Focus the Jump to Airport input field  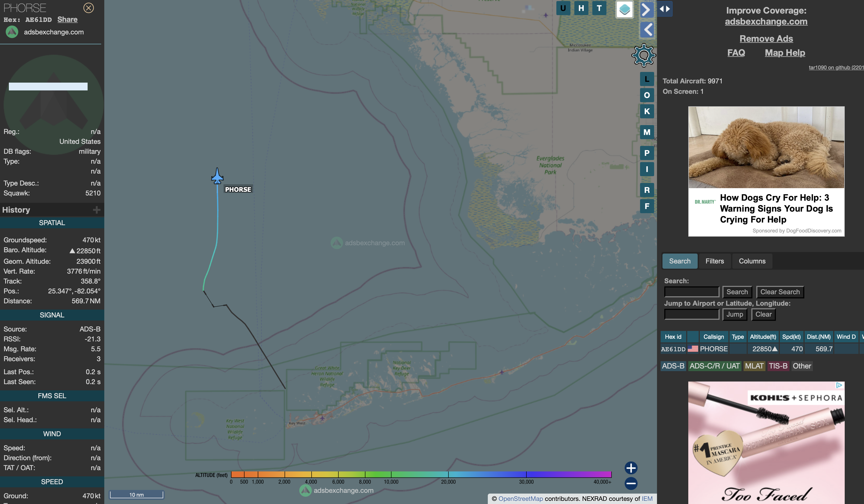(x=692, y=314)
